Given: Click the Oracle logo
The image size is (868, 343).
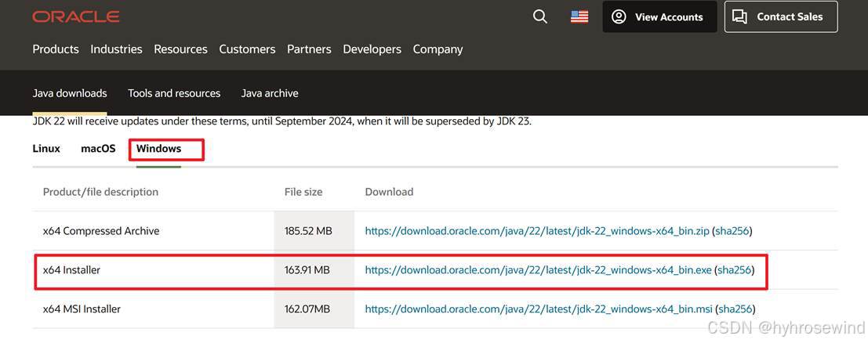Looking at the screenshot, I should tap(76, 16).
